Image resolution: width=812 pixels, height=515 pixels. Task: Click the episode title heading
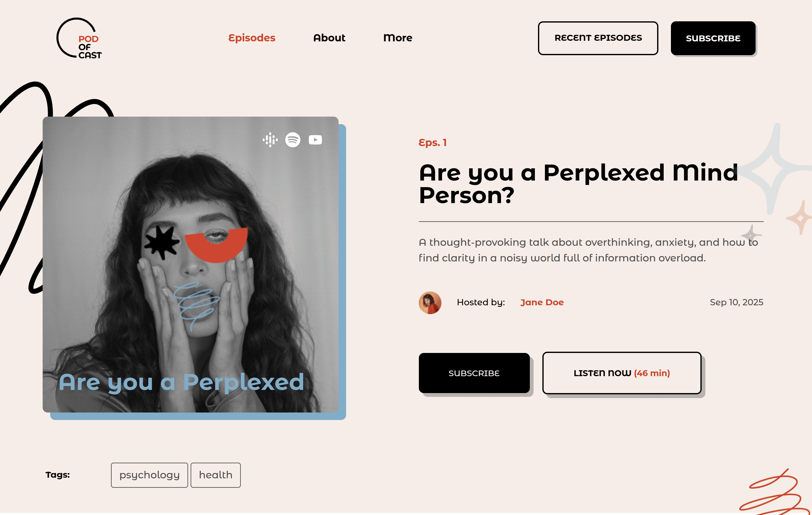[578, 184]
